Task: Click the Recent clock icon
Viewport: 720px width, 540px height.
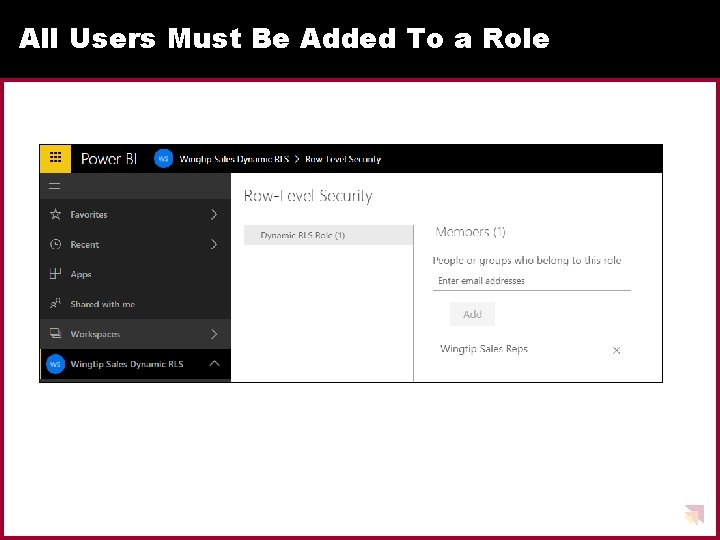Action: tap(55, 244)
